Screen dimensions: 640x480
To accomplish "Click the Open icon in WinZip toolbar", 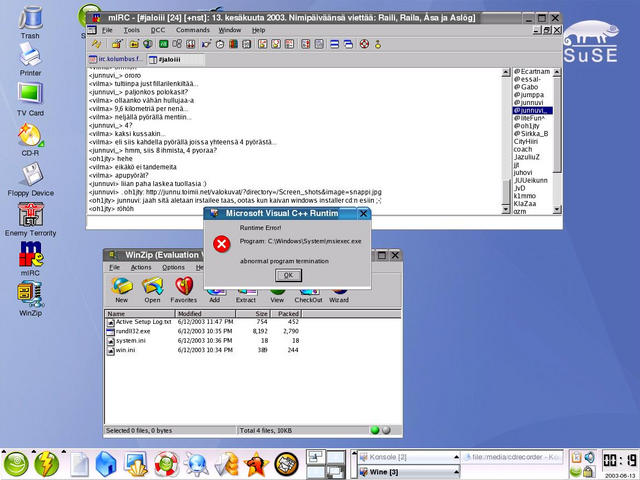I will 152,290.
